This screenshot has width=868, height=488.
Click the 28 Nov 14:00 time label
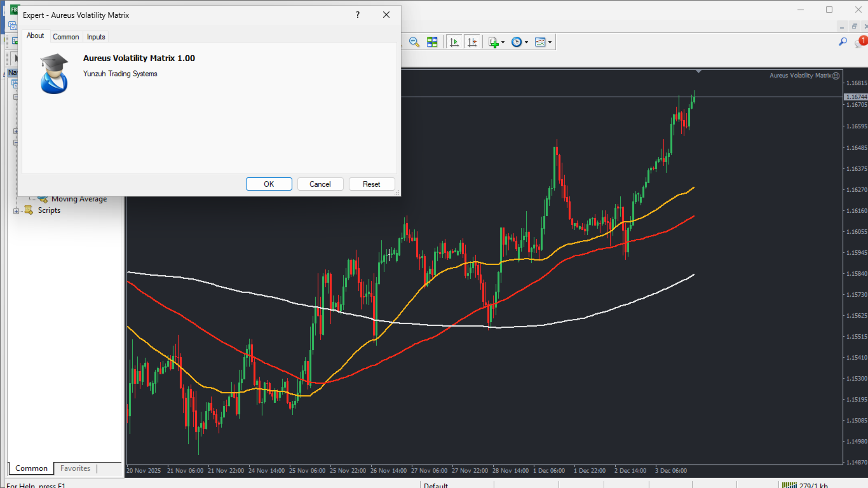(511, 471)
